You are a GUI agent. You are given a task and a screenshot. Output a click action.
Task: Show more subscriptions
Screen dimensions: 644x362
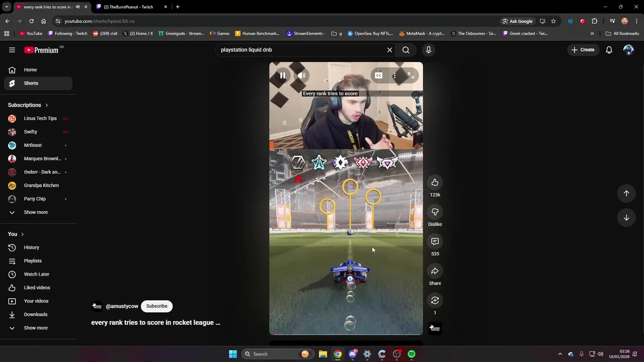click(x=38, y=212)
